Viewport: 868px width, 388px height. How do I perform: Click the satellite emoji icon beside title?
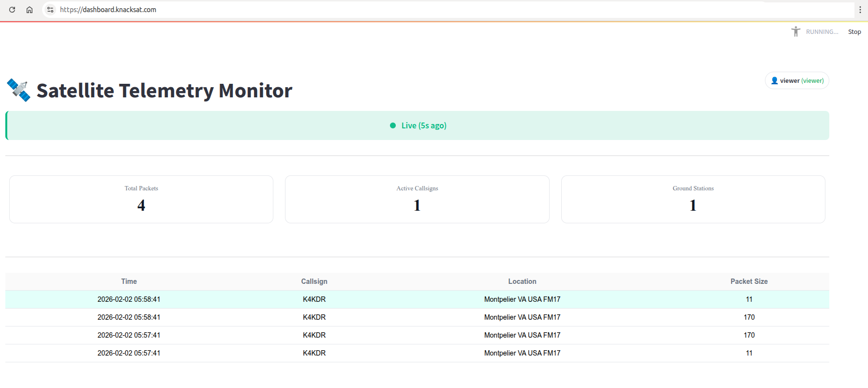coord(19,90)
